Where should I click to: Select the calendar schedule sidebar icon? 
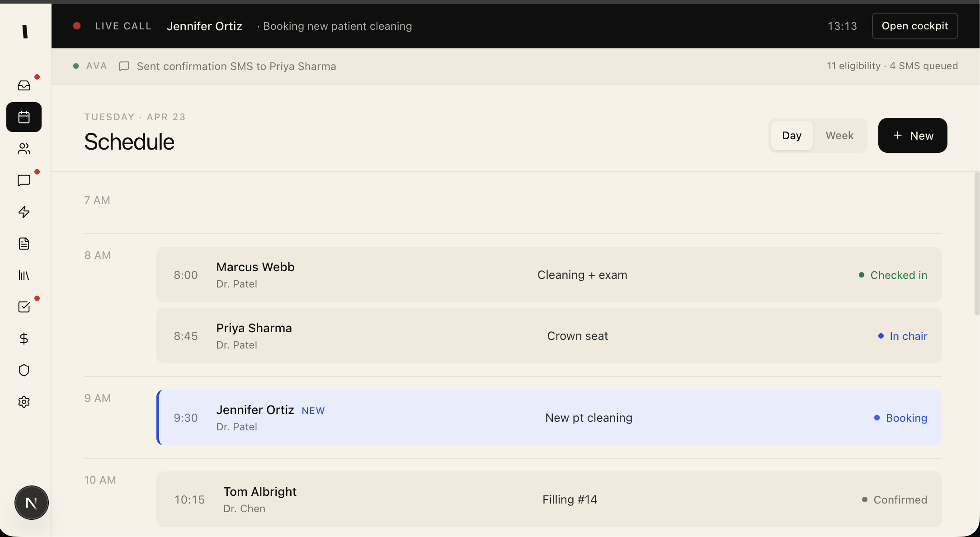click(24, 117)
